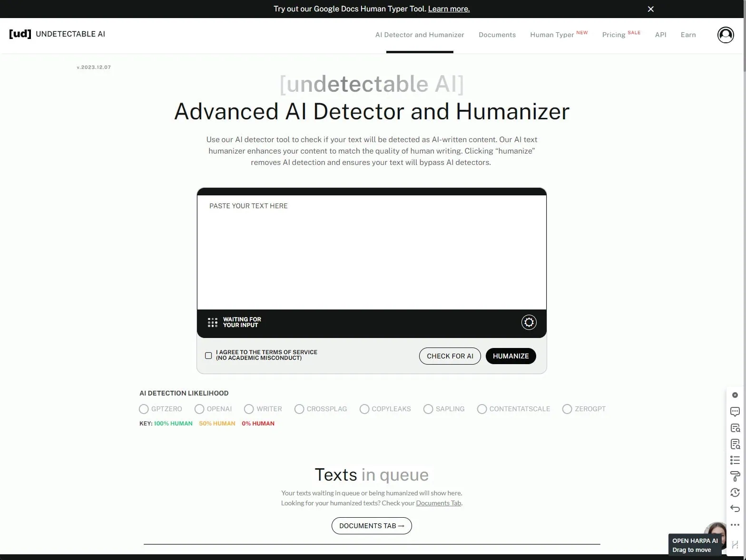Open the user account profile icon
This screenshot has width=746, height=560.
725,35
